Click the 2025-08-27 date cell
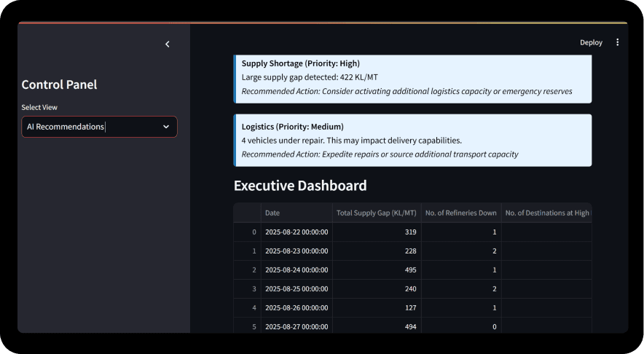 [x=297, y=326]
